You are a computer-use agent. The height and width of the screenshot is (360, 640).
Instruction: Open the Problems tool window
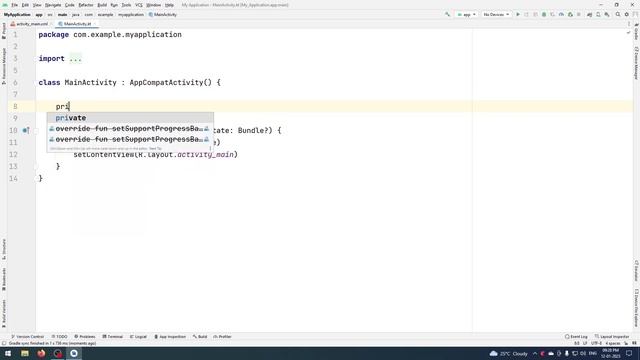coord(85,337)
